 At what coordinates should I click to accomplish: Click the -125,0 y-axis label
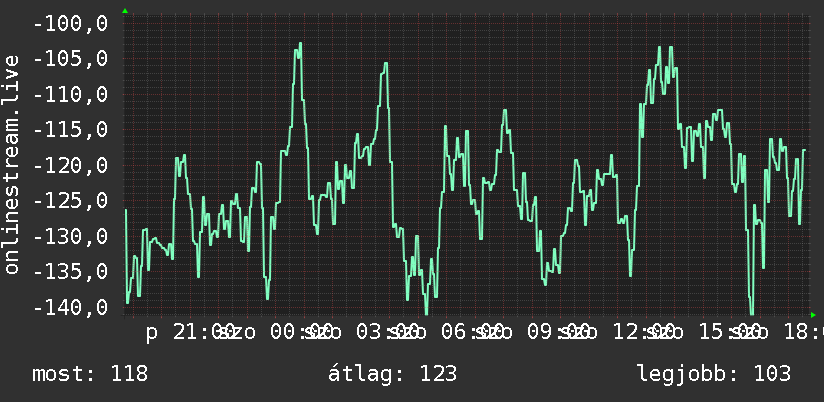coord(70,201)
